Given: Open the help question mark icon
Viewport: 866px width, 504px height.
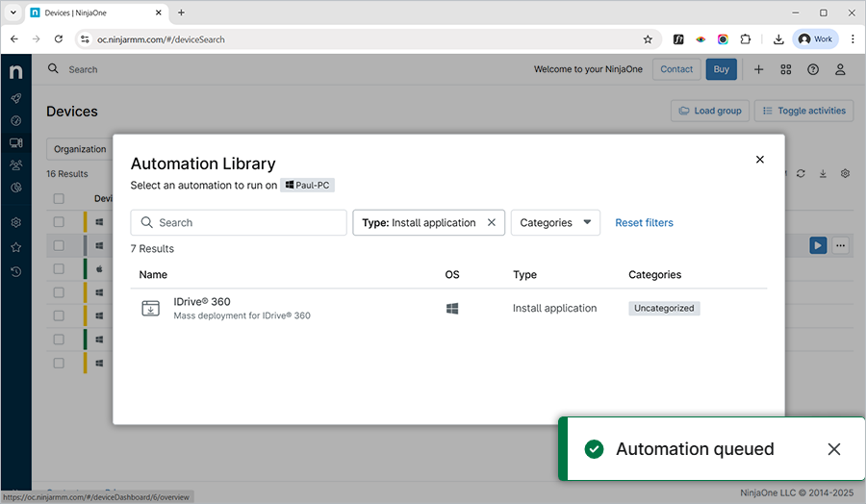Looking at the screenshot, I should coord(813,69).
